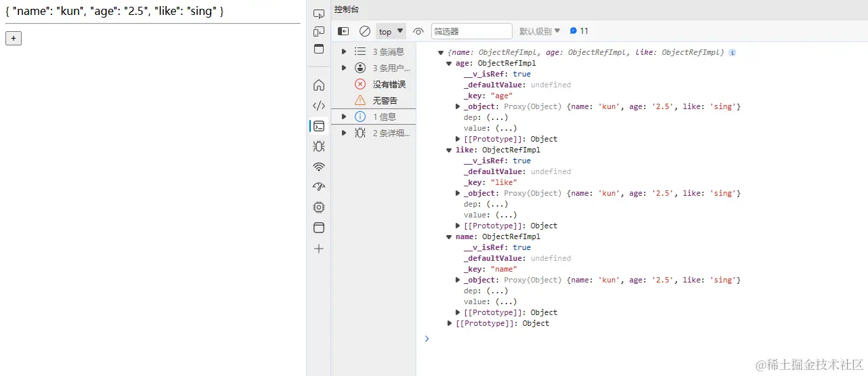
Task: Collapse the like: ObjectRefImpl node
Action: coord(449,150)
